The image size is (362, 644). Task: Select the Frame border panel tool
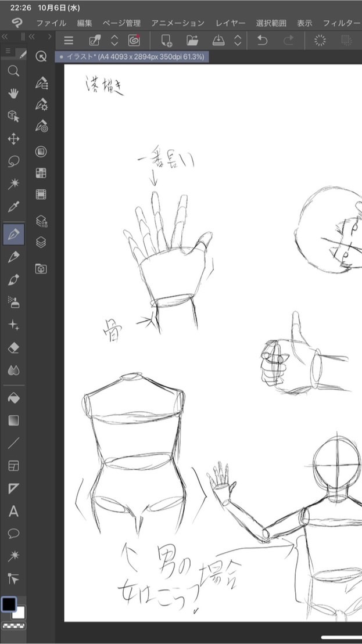(13, 466)
